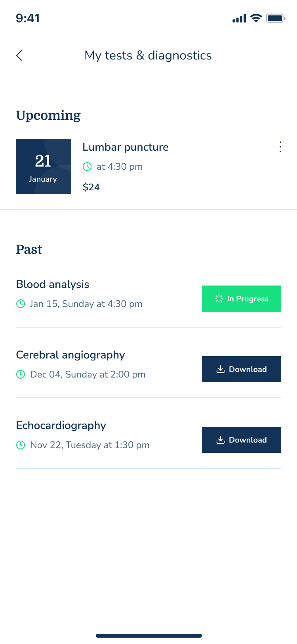This screenshot has width=297, height=644.
Task: Tap the battery status icon
Action: tap(276, 18)
